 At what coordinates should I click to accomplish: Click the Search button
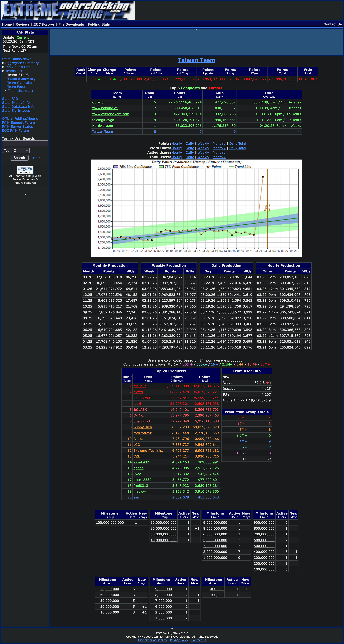19,157
